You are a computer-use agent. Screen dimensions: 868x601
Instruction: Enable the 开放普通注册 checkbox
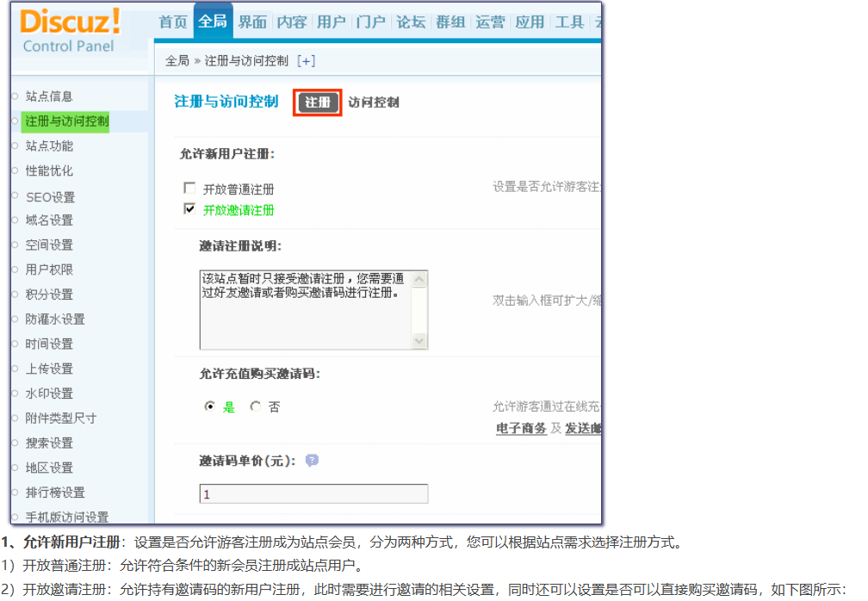coord(189,188)
